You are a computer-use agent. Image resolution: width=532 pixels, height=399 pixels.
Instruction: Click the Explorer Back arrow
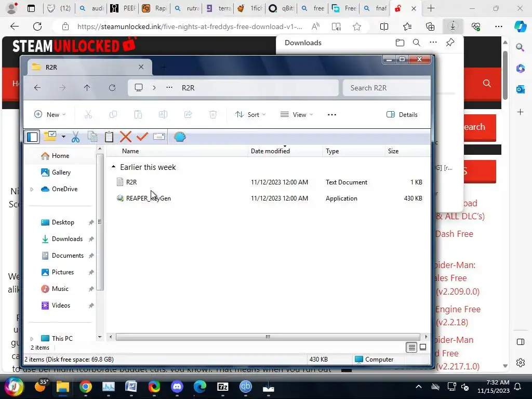37,88
